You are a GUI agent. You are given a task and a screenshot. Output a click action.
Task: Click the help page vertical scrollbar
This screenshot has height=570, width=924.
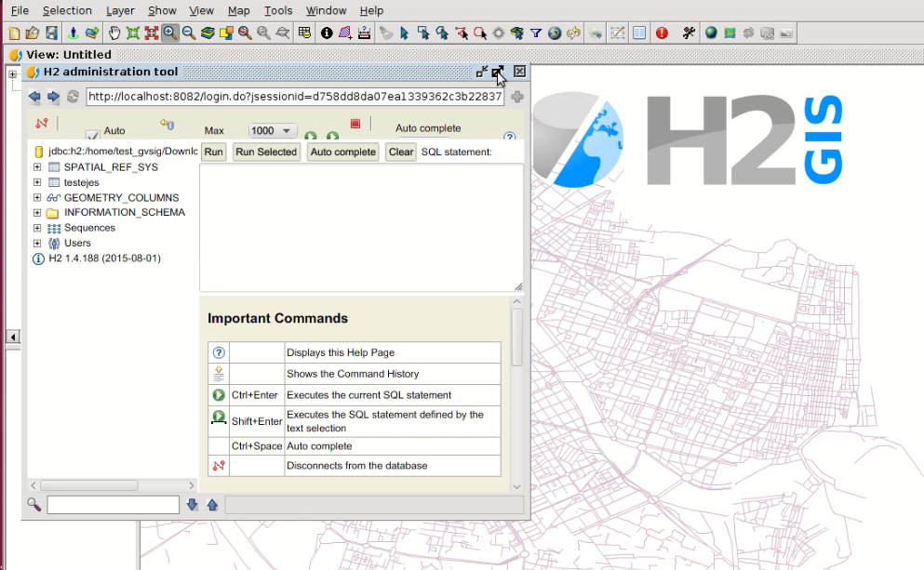pyautogui.click(x=517, y=336)
